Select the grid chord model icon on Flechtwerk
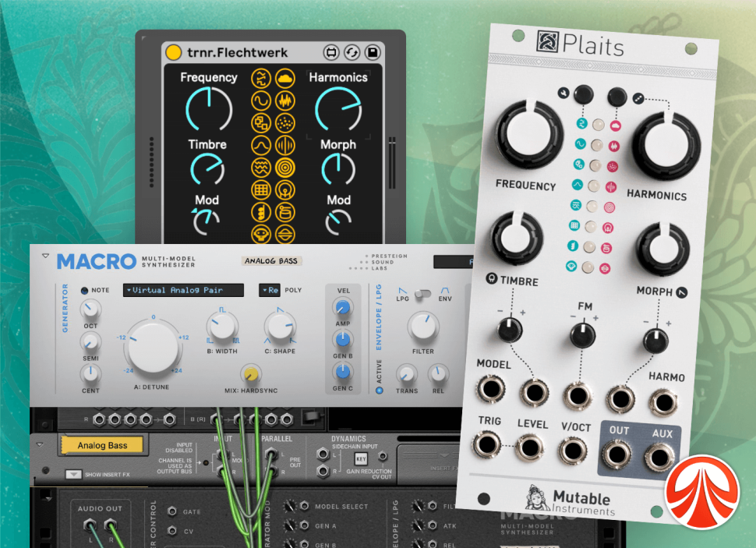This screenshot has width=756, height=548. click(x=260, y=190)
